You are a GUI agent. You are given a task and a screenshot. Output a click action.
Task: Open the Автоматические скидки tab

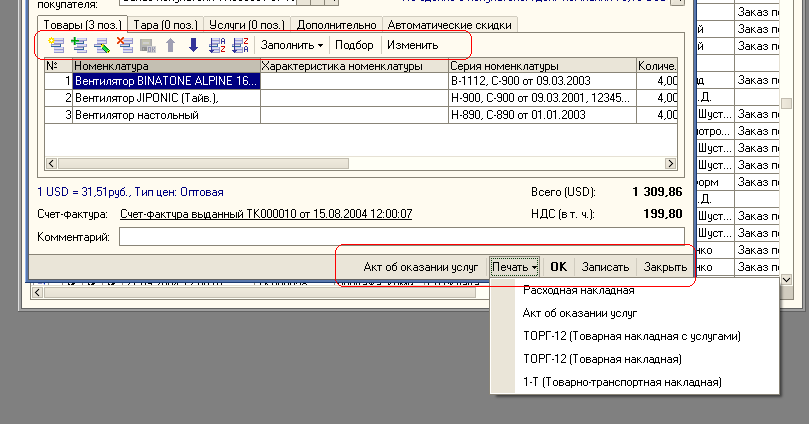tap(450, 24)
